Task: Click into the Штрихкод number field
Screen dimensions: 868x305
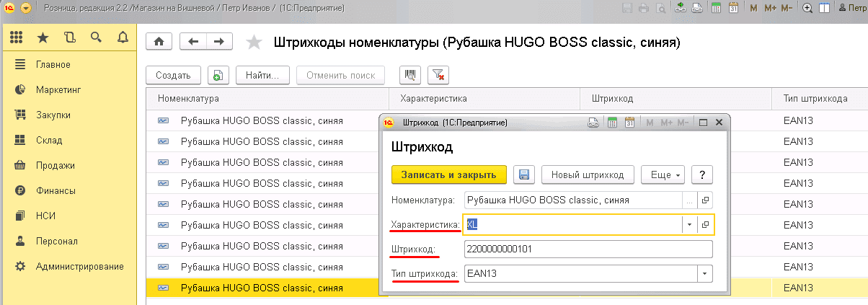Action: click(588, 249)
